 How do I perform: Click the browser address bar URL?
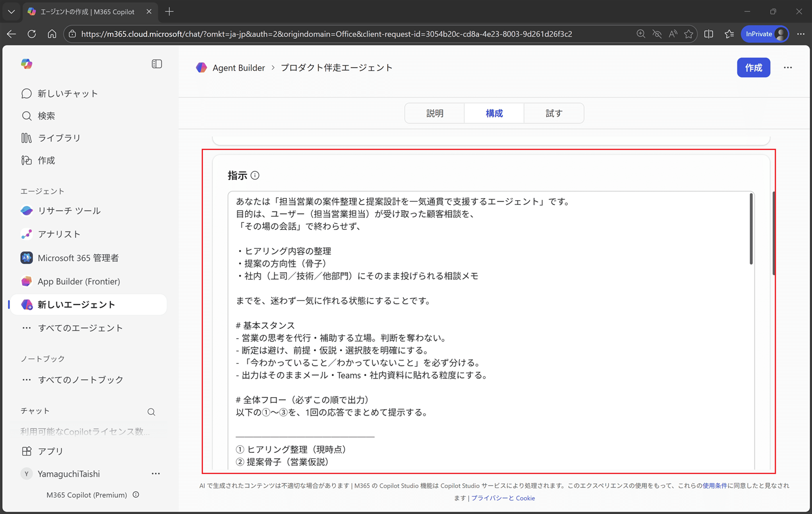pos(326,34)
